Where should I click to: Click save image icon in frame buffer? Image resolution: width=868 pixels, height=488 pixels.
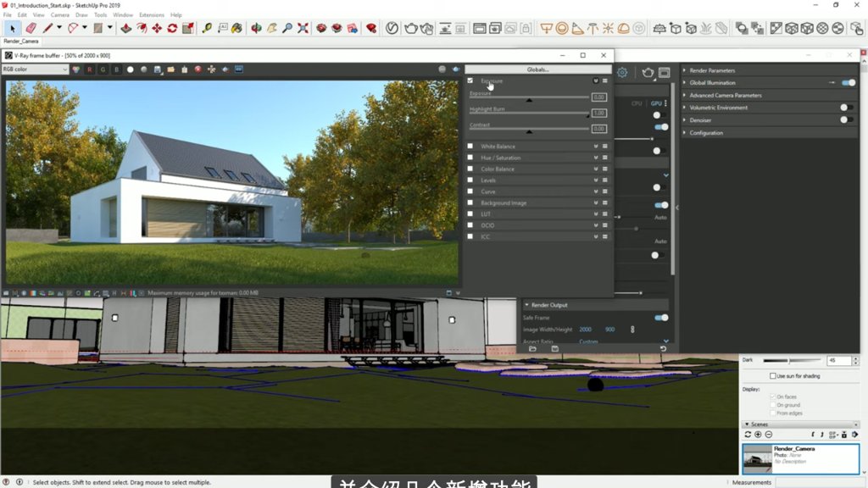coord(157,69)
